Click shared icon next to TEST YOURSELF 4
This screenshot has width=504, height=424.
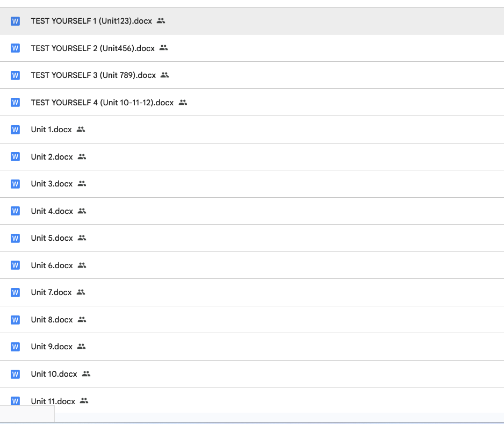183,102
